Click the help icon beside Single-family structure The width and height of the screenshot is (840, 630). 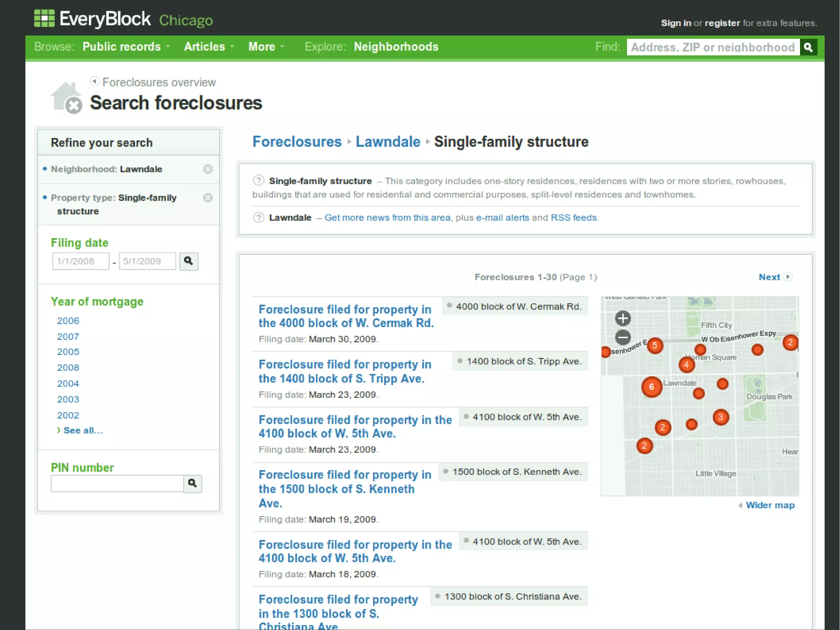click(258, 181)
